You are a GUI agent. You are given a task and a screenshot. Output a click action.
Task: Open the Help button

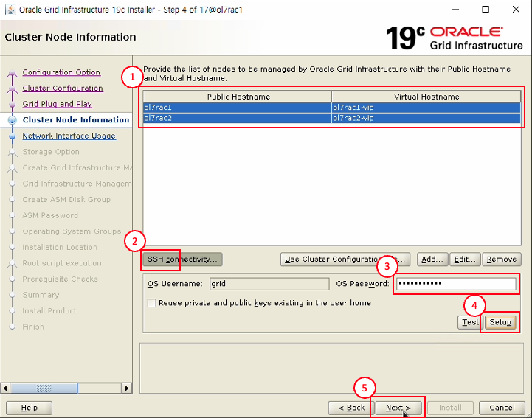pyautogui.click(x=30, y=408)
